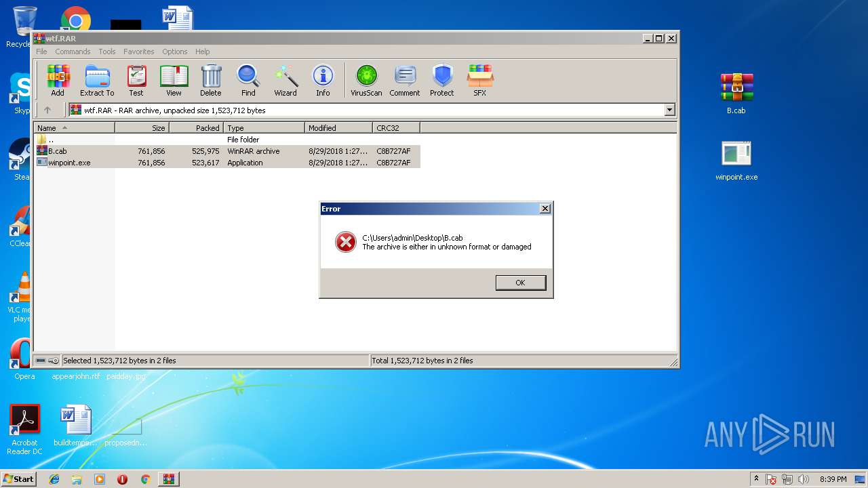Open the Commands menu
The height and width of the screenshot is (488, 868).
point(73,52)
